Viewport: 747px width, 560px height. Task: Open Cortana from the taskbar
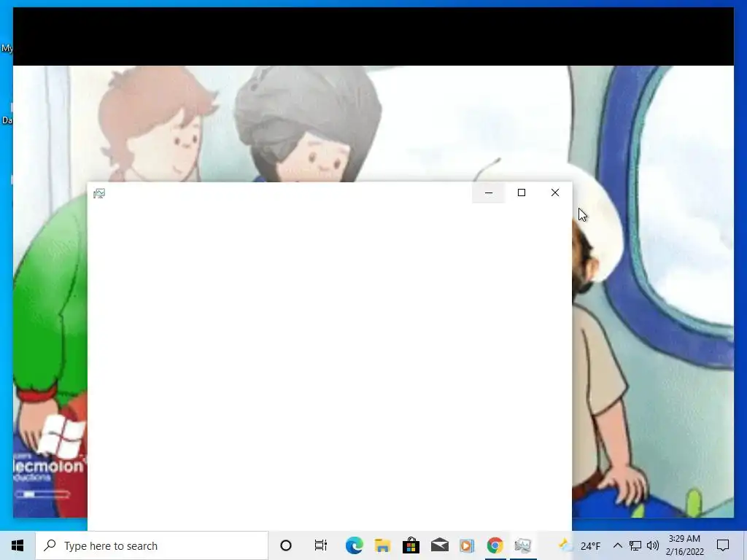coord(286,545)
